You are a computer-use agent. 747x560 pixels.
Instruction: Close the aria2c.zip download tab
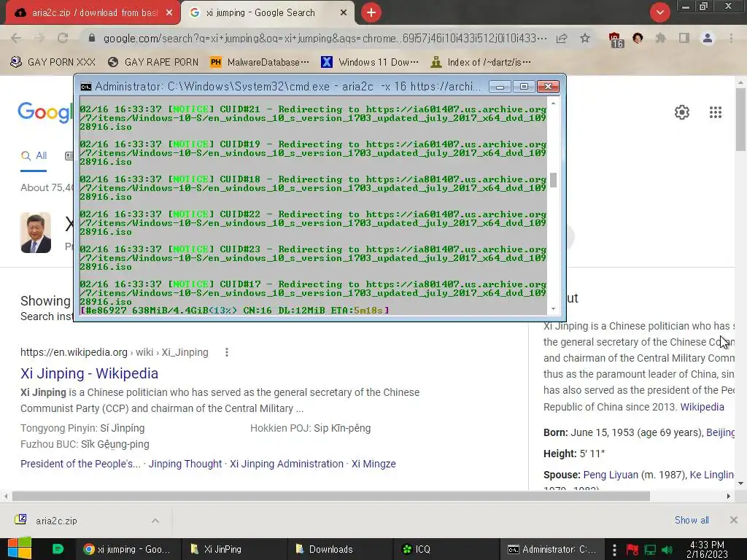coord(169,13)
